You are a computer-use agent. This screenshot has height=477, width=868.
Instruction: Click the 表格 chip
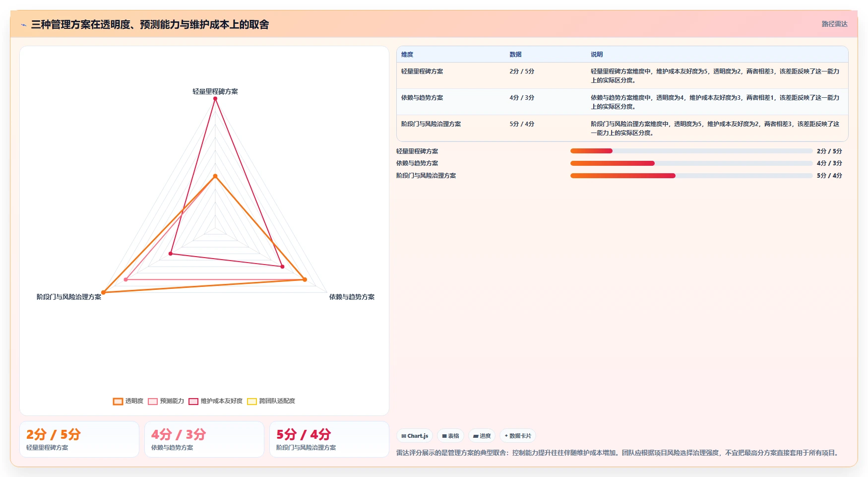tap(450, 436)
